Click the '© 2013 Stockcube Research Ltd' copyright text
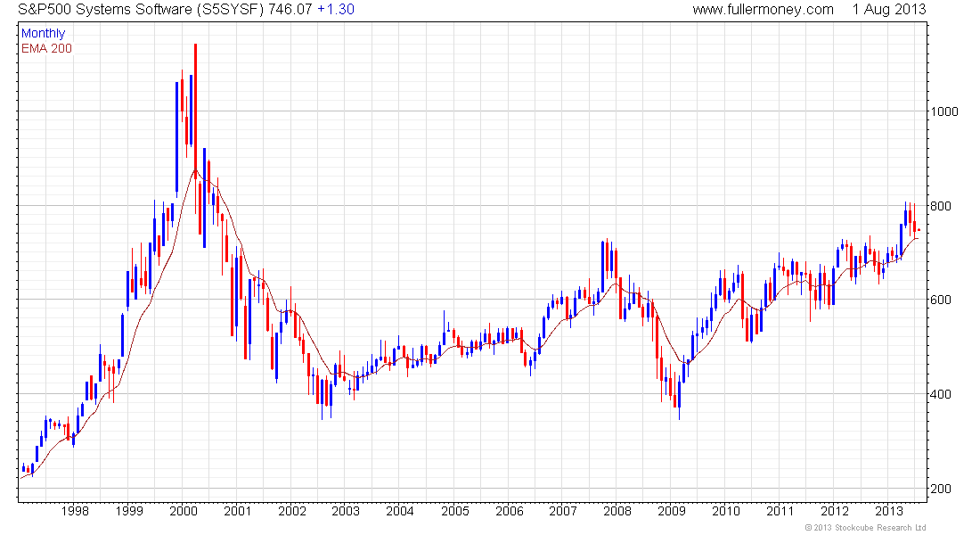 866,528
